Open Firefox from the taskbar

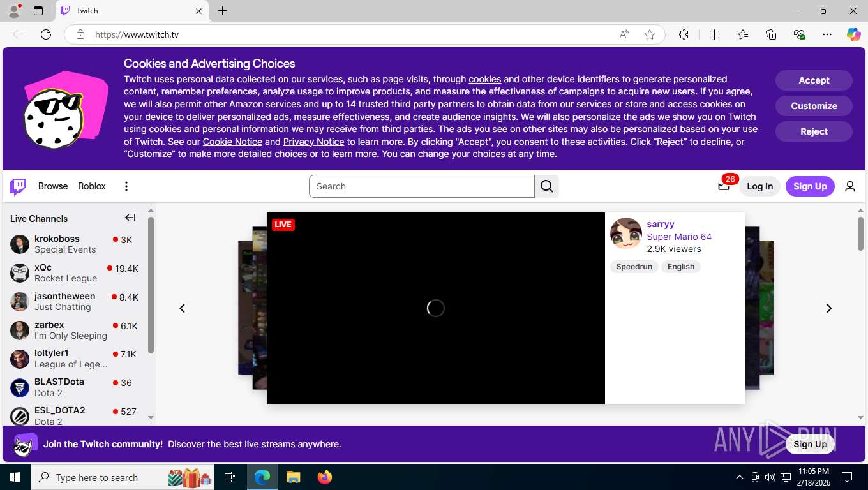[x=325, y=477]
